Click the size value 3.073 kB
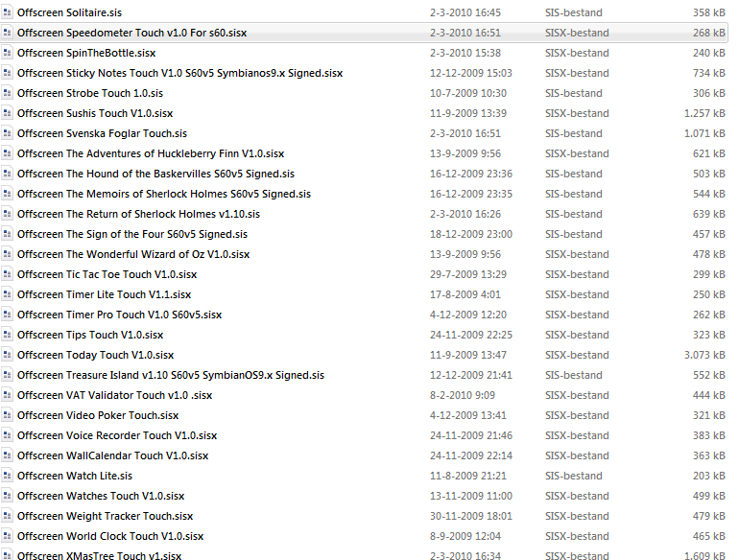The image size is (739, 560). tap(704, 355)
